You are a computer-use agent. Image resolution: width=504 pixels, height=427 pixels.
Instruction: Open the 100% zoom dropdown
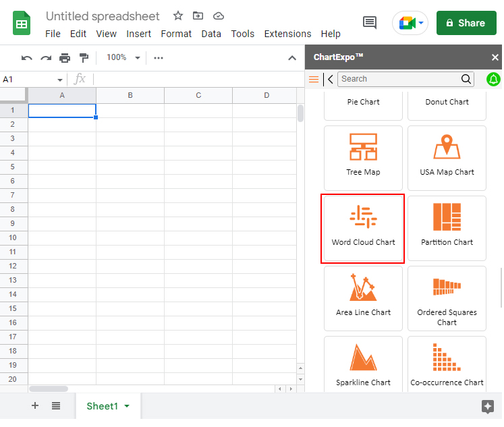point(123,58)
